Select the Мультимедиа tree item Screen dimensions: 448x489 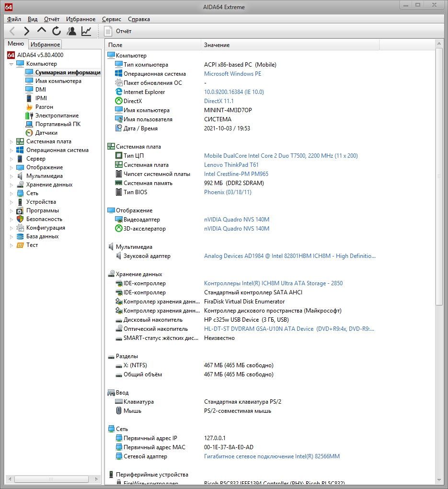pos(44,176)
